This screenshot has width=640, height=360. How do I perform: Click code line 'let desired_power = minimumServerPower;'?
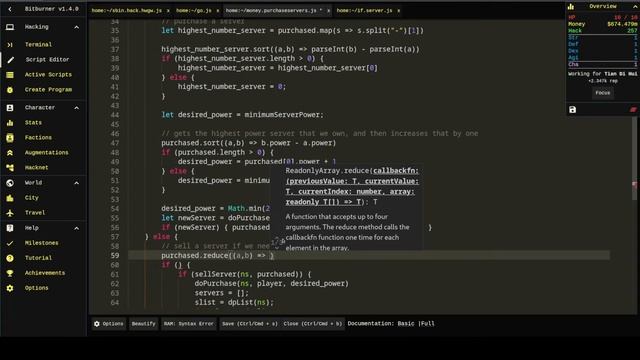[242, 115]
